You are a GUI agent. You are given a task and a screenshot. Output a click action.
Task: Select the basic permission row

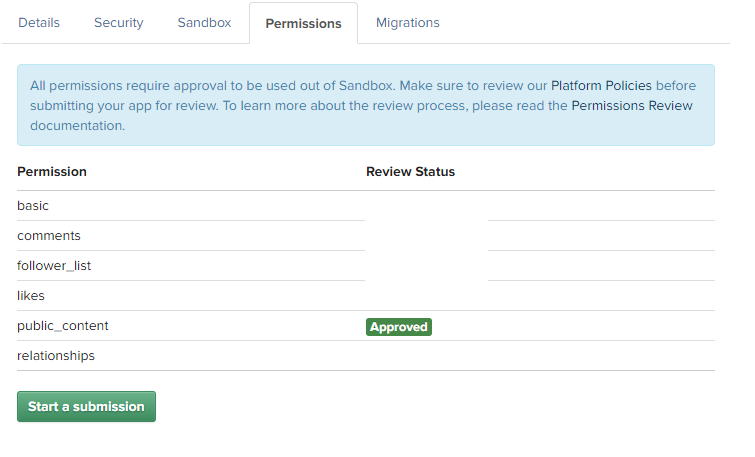(x=191, y=206)
